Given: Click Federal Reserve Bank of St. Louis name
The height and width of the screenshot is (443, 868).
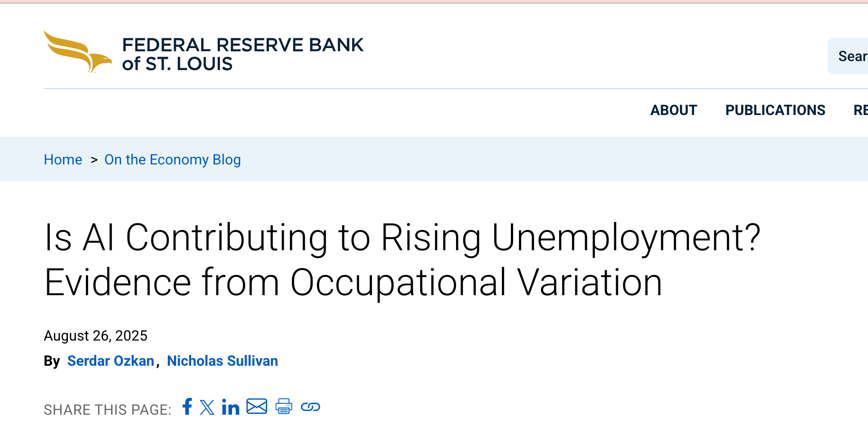Looking at the screenshot, I should click(x=242, y=54).
